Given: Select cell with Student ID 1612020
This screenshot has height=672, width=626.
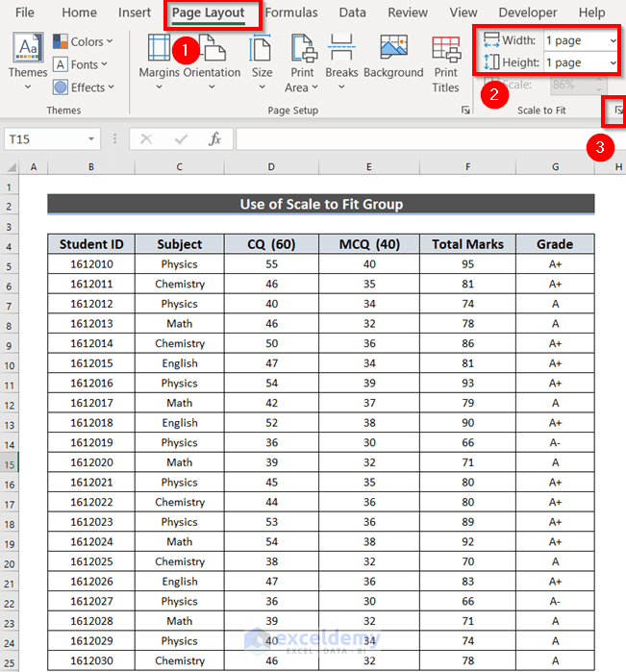Looking at the screenshot, I should [91, 462].
